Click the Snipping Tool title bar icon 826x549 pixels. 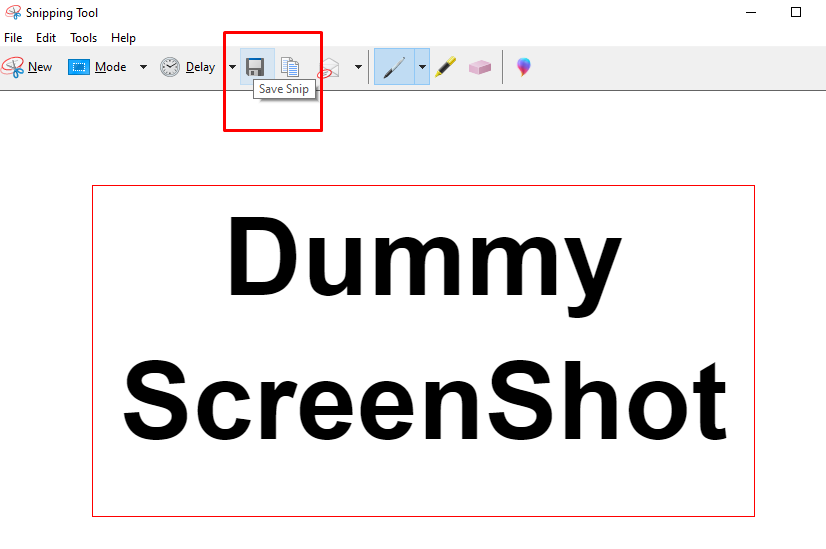[13, 12]
